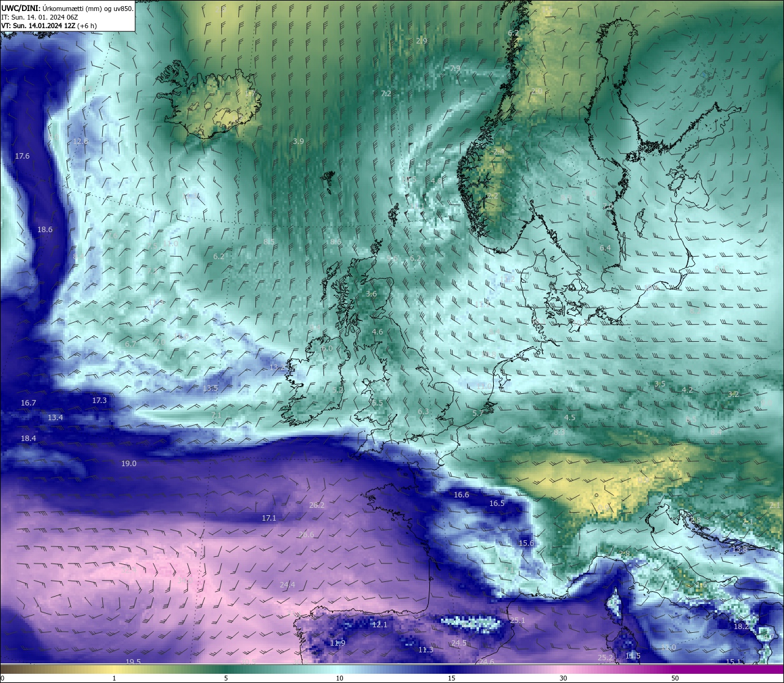The image size is (784, 683).
Task: Click the 26.2 value label
Action: coord(317,505)
